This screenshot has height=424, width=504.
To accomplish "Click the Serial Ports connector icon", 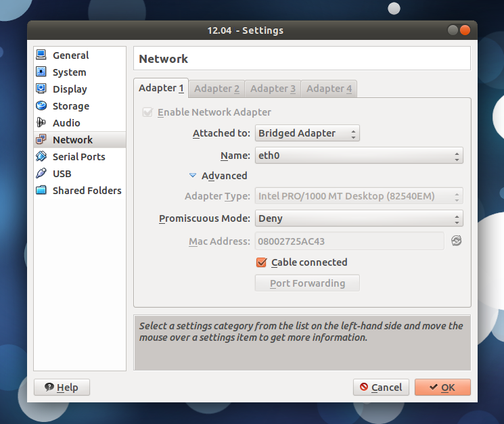I will (41, 156).
